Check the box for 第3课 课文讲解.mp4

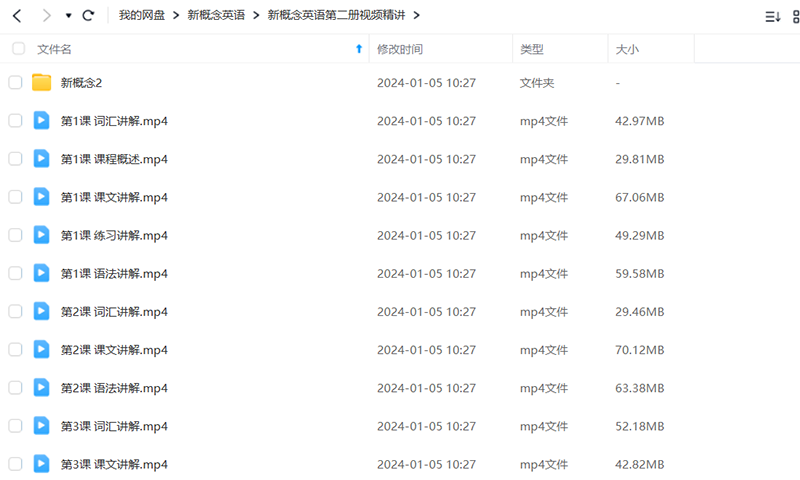pos(15,464)
